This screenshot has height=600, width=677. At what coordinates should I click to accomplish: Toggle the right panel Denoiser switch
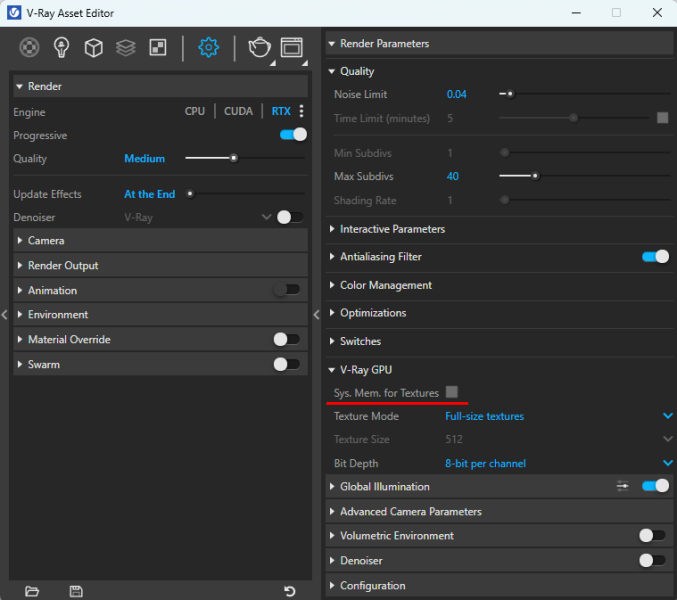coord(652,560)
